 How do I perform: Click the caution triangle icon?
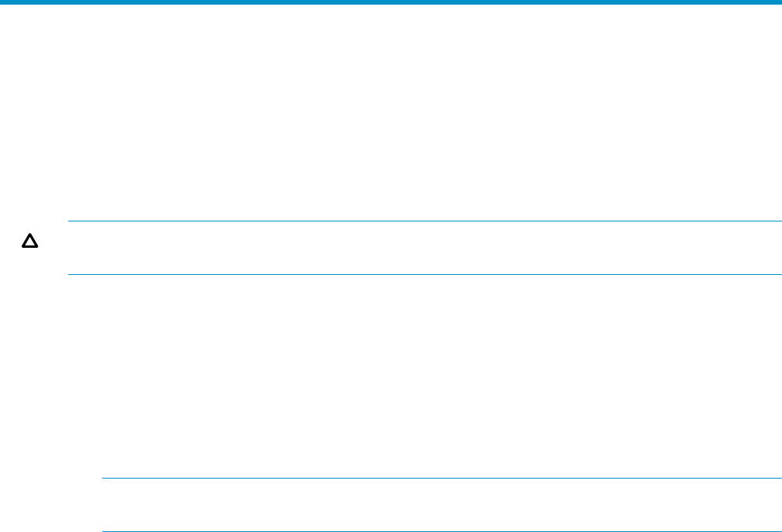29,242
